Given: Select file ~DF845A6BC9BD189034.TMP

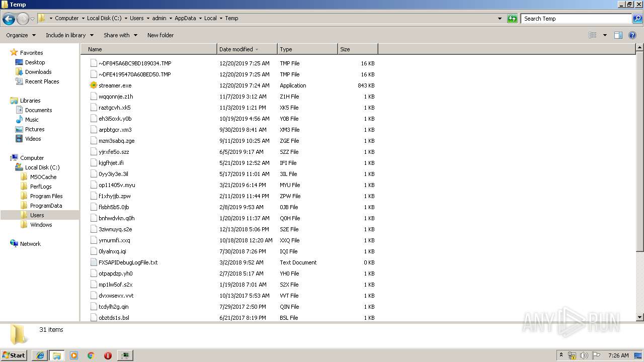Looking at the screenshot, I should click(135, 63).
